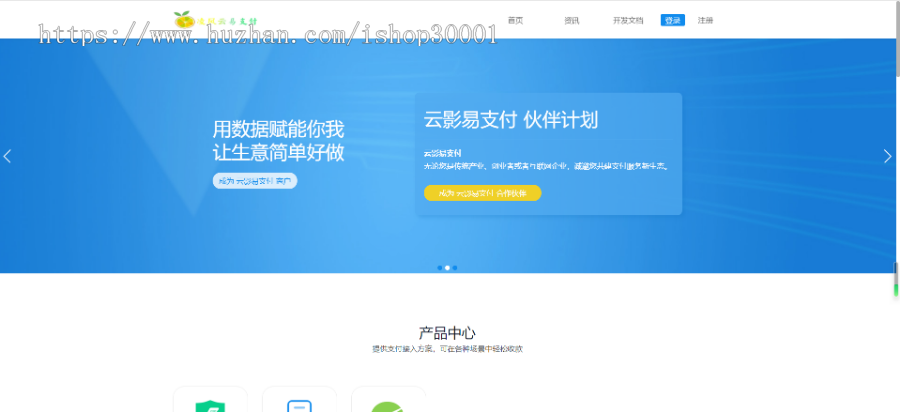The height and width of the screenshot is (412, 900).
Task: Click the blue 登录 button
Action: coord(672,21)
